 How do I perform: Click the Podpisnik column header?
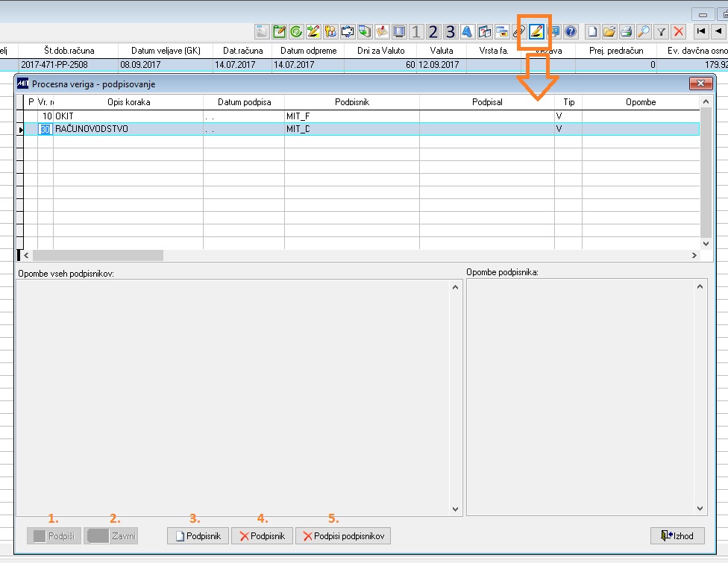click(x=352, y=101)
